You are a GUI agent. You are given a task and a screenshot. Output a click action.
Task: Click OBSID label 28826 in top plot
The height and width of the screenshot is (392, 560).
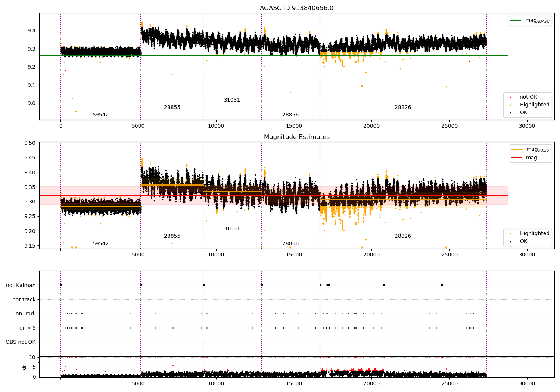pos(403,108)
